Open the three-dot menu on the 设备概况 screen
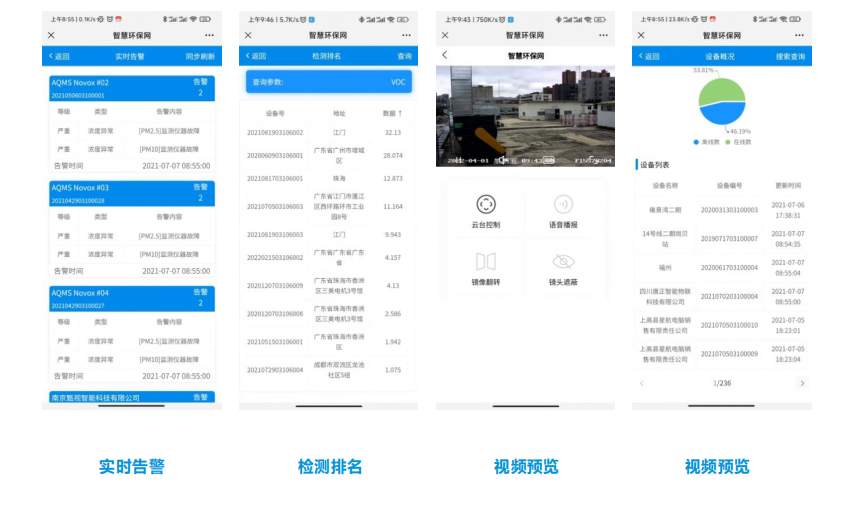This screenshot has height=506, width=850. [x=800, y=35]
